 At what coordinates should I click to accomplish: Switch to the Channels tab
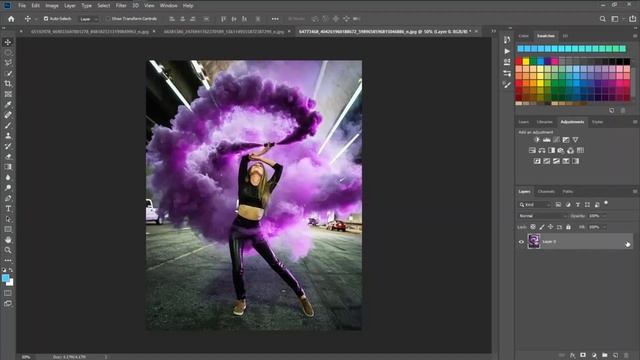[546, 191]
